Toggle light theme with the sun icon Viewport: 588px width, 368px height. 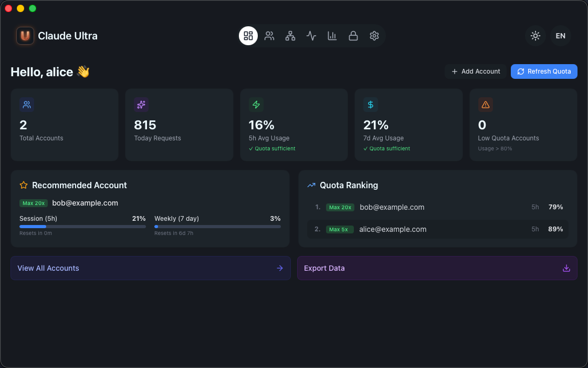[535, 36]
